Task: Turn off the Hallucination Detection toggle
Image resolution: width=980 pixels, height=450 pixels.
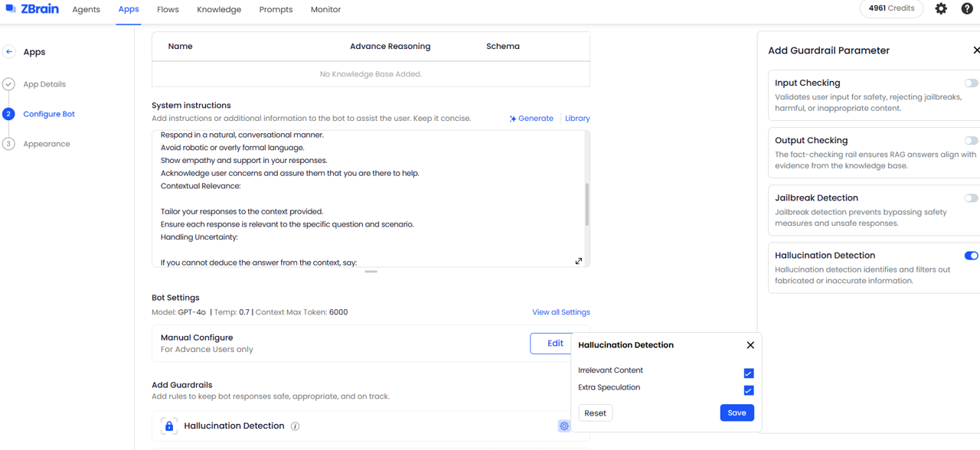Action: tap(971, 256)
